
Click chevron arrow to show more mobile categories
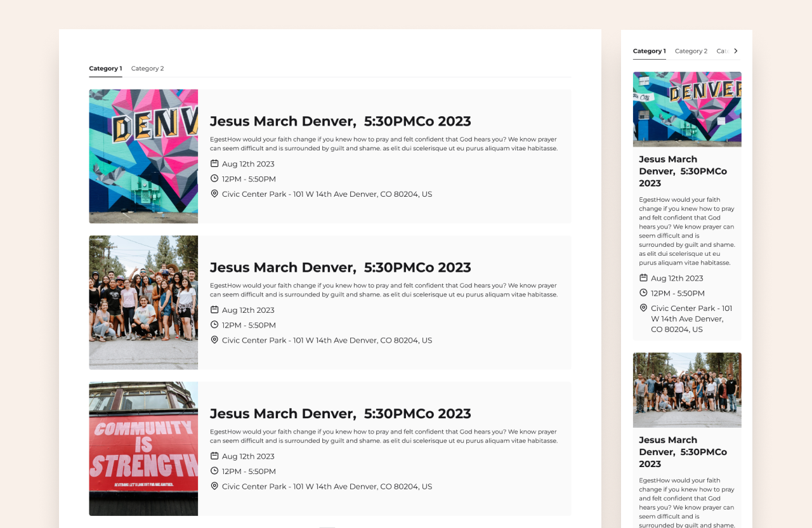coord(736,51)
